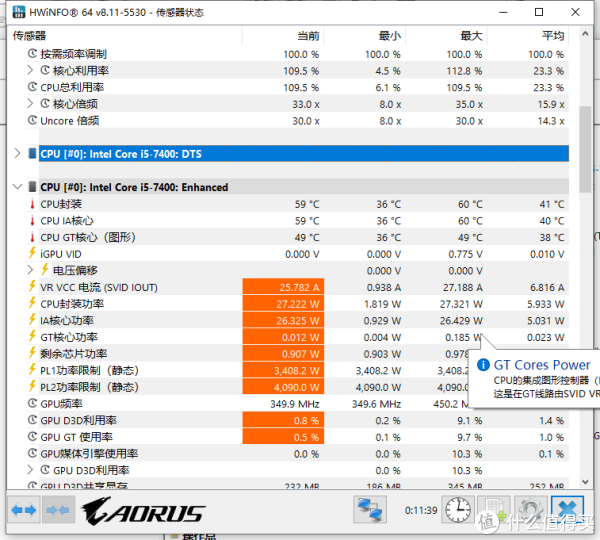Open sensor settings gear icon

pyautogui.click(x=530, y=510)
